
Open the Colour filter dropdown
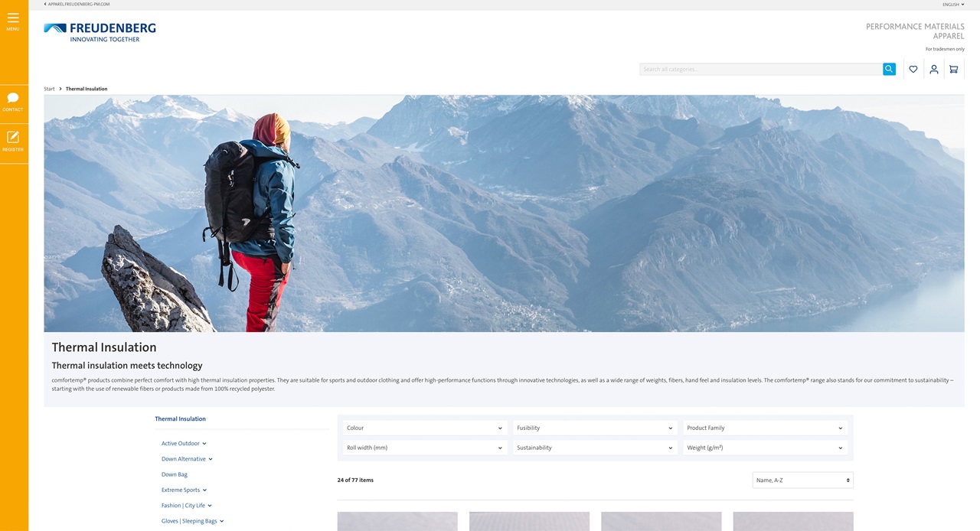click(x=424, y=428)
